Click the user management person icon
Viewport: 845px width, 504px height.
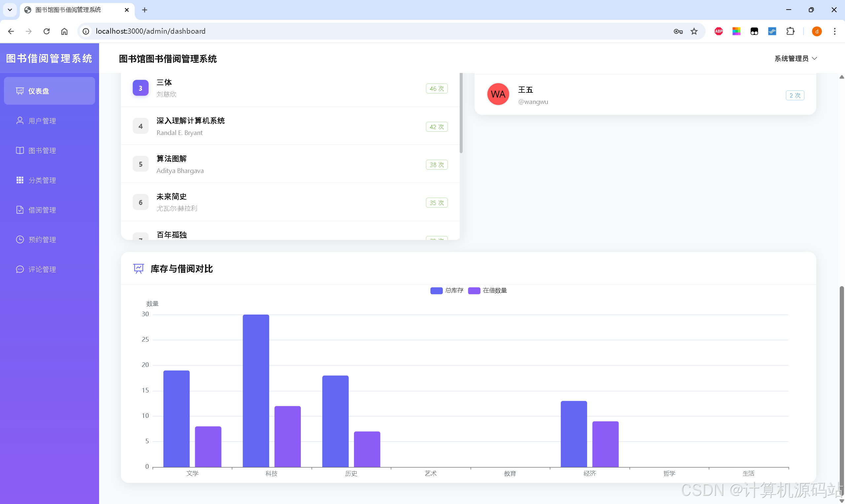20,120
